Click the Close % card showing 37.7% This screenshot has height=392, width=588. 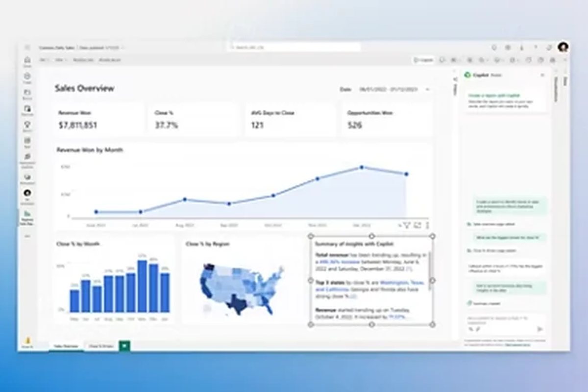(194, 120)
